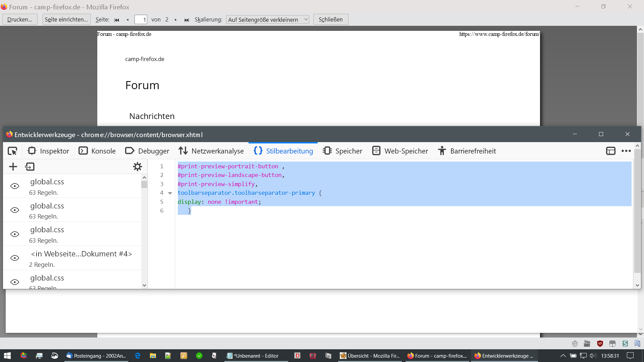Click the page number input field
Viewport: 644px width, 362px height.
(141, 20)
